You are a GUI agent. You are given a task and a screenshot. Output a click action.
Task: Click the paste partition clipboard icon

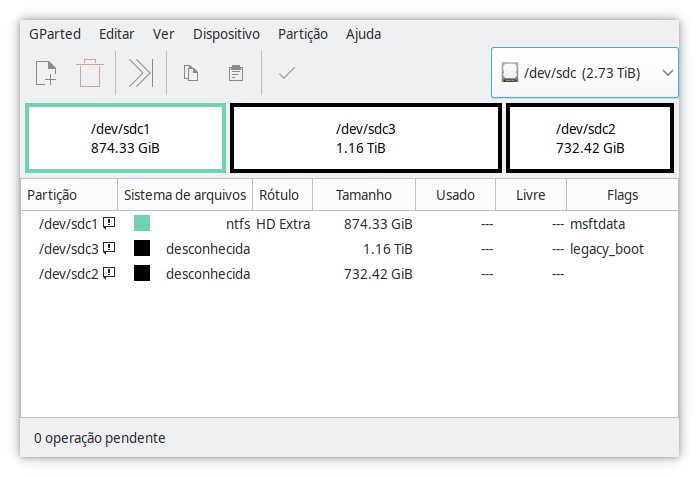[x=236, y=73]
